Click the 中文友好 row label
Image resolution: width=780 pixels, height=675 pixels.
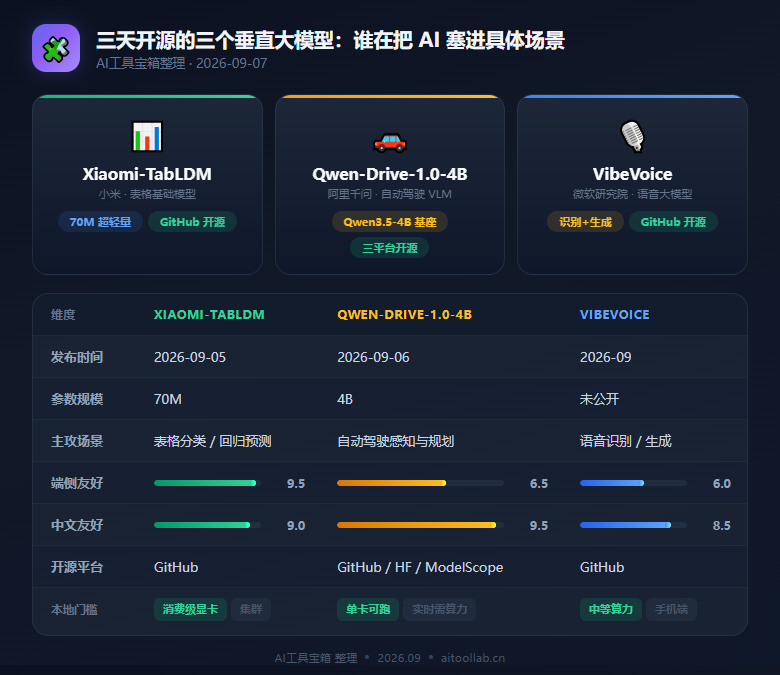point(77,525)
